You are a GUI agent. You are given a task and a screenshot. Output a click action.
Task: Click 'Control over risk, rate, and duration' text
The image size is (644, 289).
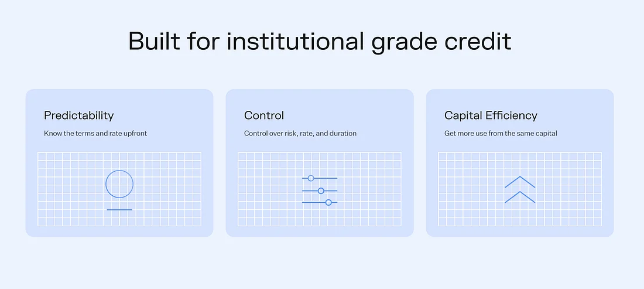pos(300,134)
